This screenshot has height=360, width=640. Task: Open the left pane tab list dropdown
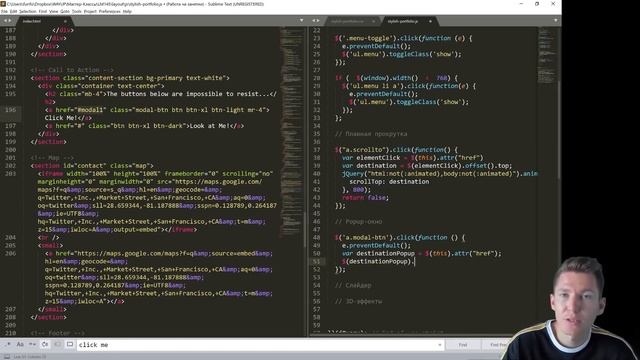pyautogui.click(x=302, y=20)
